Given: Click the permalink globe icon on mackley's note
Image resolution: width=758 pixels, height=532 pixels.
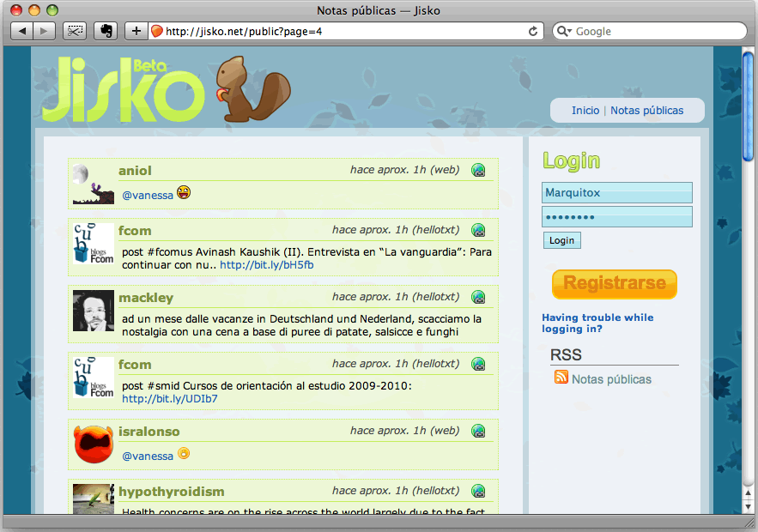Looking at the screenshot, I should [x=478, y=297].
